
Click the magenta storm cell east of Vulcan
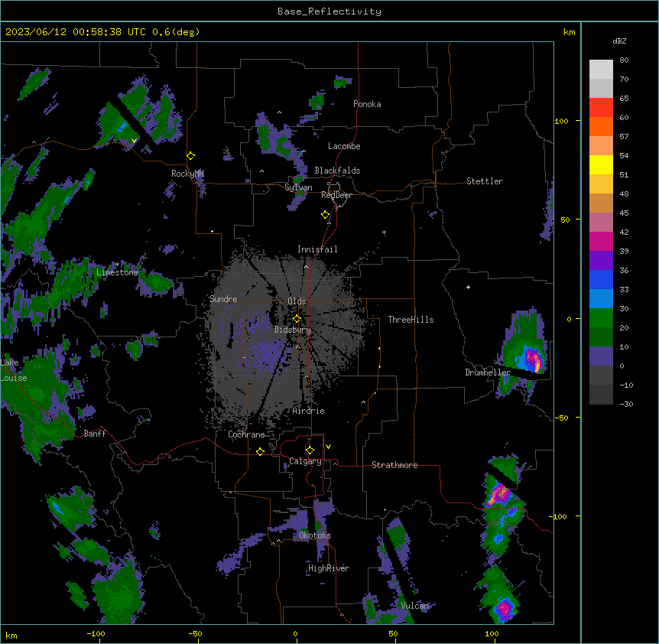tap(504, 608)
